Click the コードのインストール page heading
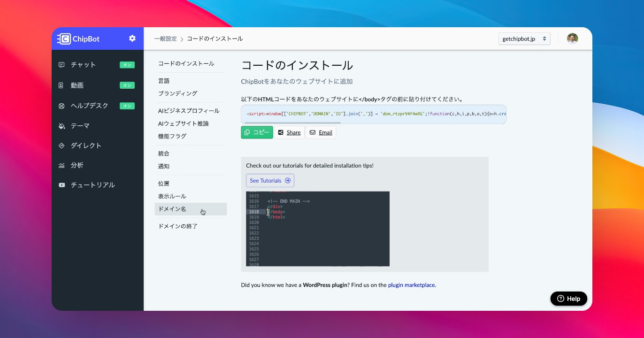The width and height of the screenshot is (644, 338). (x=297, y=65)
